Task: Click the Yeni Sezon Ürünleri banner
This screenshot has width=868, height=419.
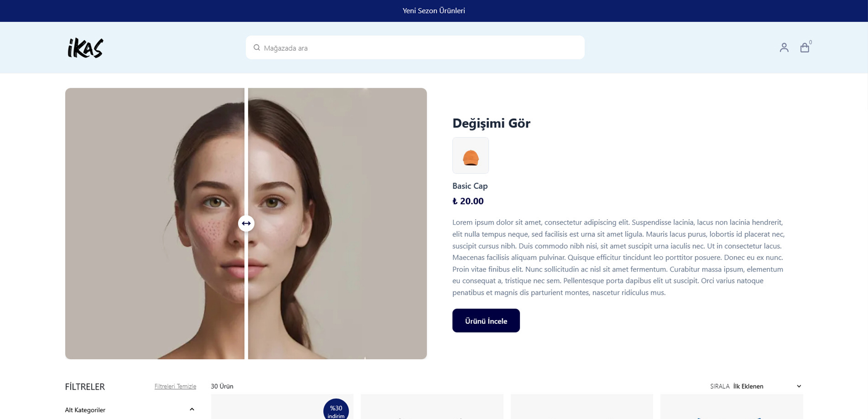Action: click(434, 11)
